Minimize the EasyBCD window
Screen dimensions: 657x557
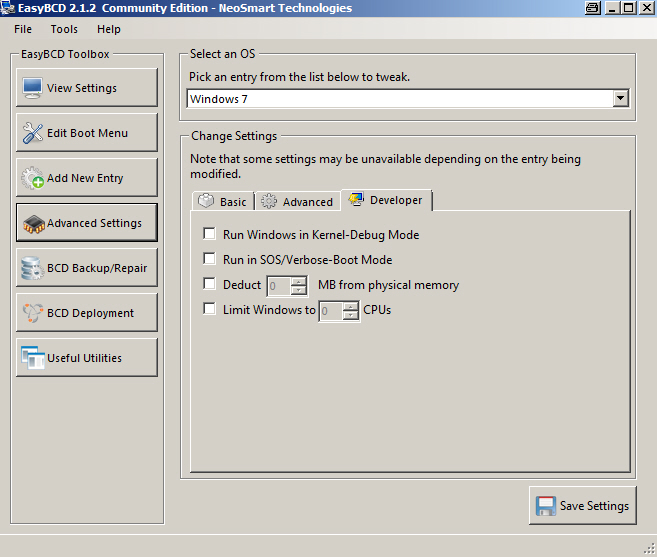[x=612, y=8]
